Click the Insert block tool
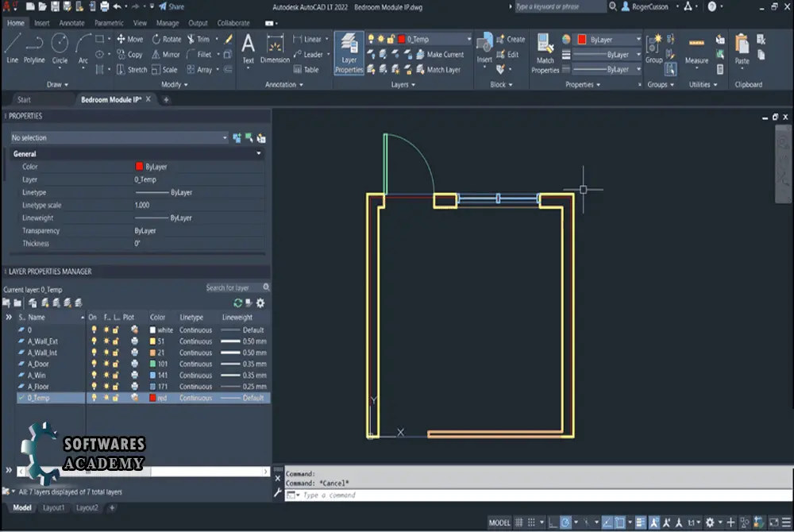 484,49
